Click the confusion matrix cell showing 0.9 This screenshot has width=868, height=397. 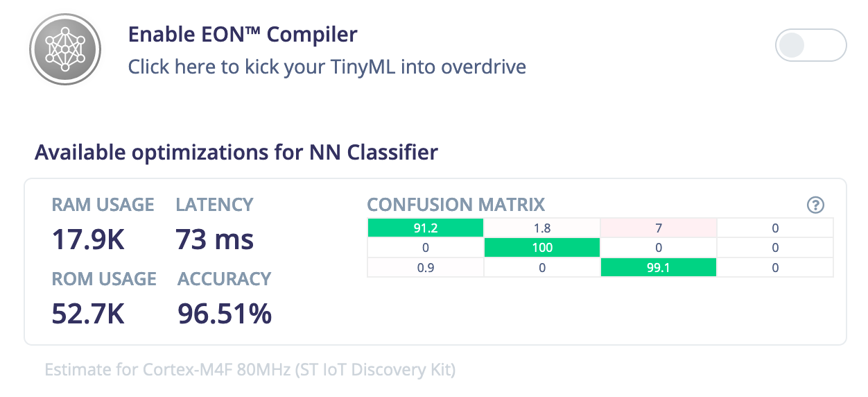pyautogui.click(x=426, y=267)
